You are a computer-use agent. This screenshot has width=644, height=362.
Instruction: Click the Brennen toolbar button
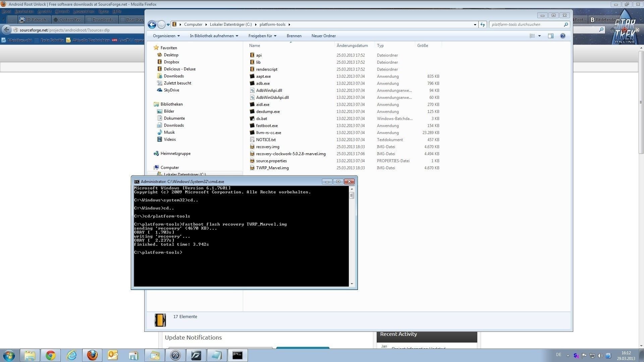pyautogui.click(x=294, y=36)
